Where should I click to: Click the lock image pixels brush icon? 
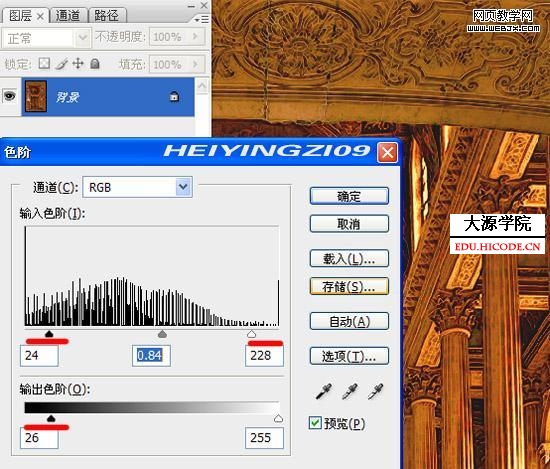61,63
